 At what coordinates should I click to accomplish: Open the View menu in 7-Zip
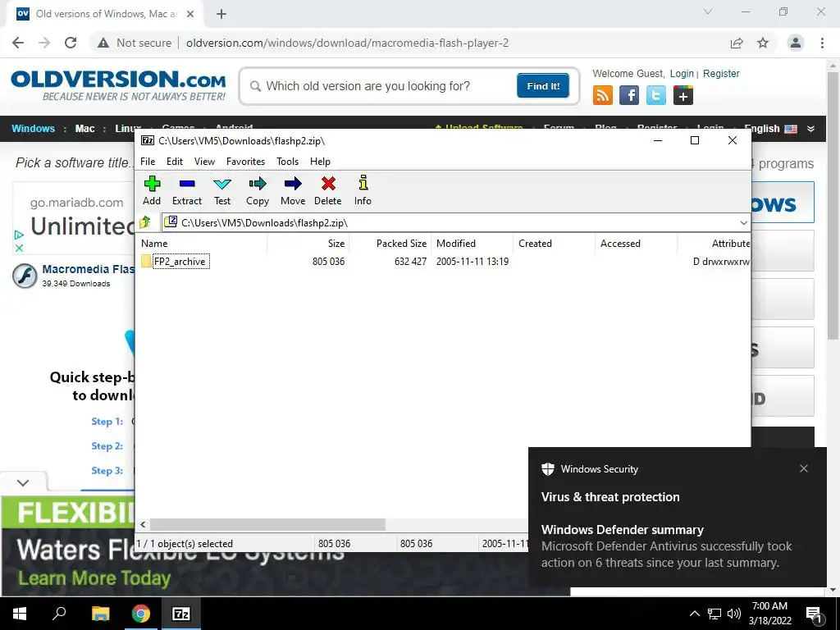pos(204,162)
